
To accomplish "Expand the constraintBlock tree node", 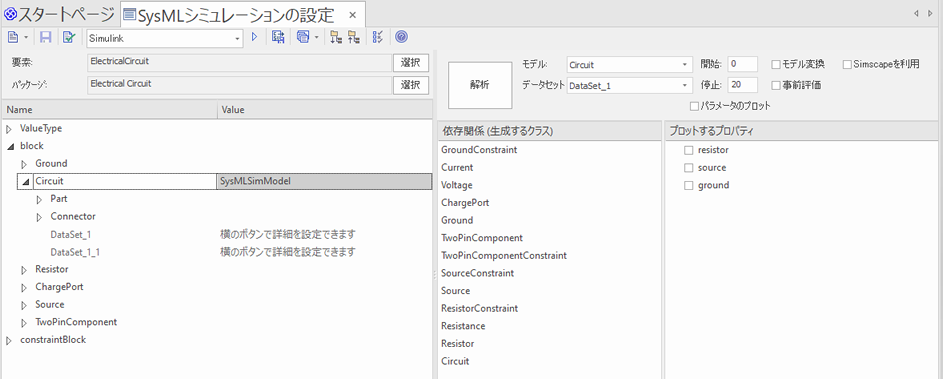I will tap(9, 340).
